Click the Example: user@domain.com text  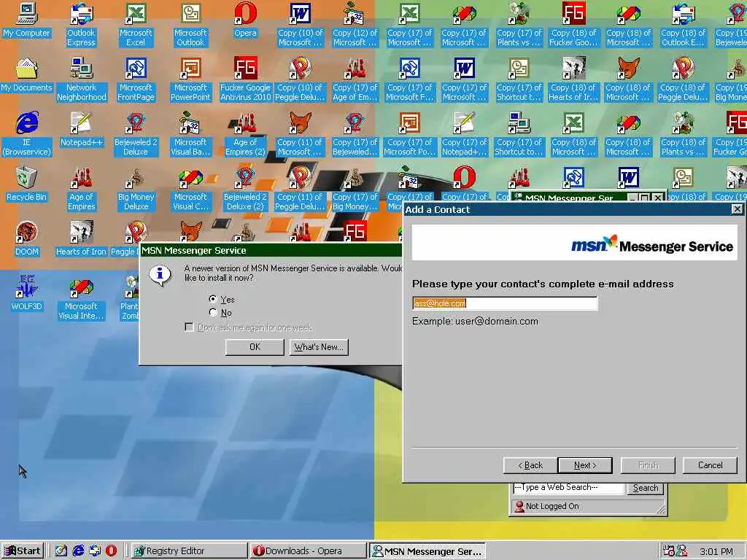(475, 322)
